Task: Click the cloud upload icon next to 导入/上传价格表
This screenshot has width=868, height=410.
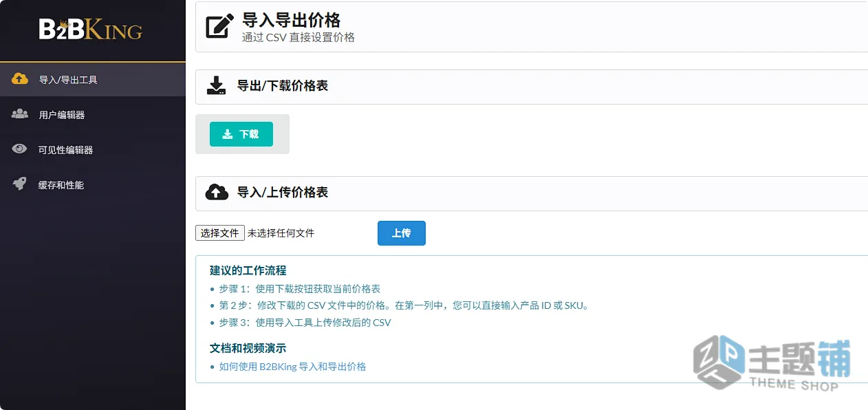Action: [x=217, y=193]
